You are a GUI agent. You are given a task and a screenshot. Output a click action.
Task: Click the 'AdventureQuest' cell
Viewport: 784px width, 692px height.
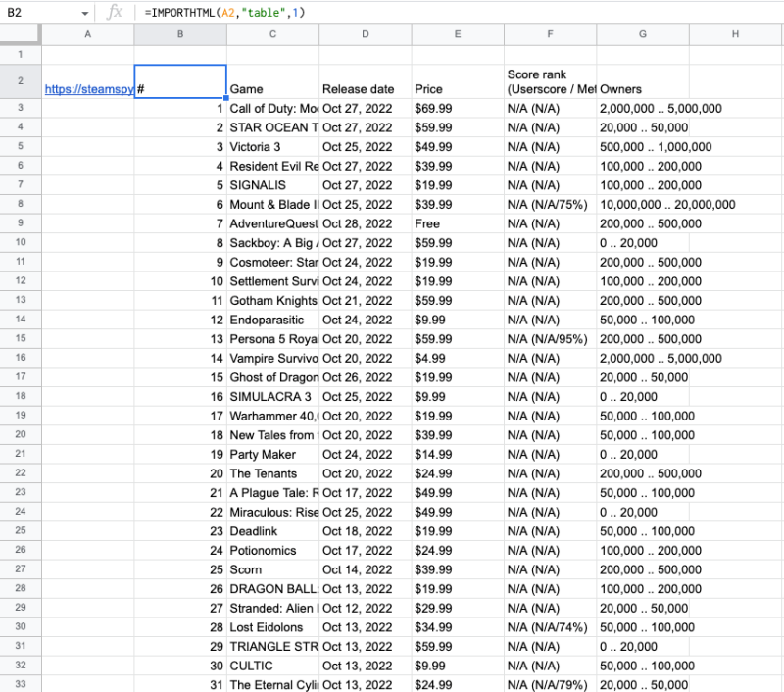(272, 223)
